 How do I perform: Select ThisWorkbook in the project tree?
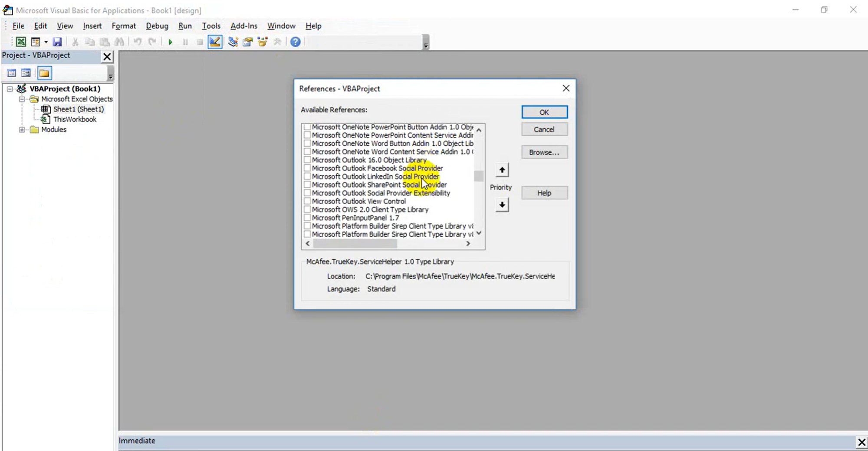(75, 119)
